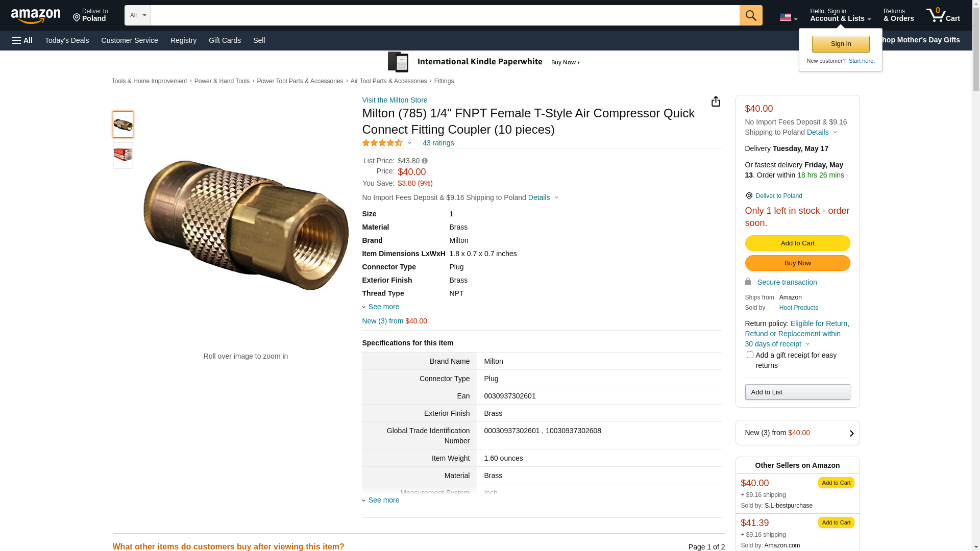Open the shopping cart icon
The image size is (980, 551).
point(942,15)
